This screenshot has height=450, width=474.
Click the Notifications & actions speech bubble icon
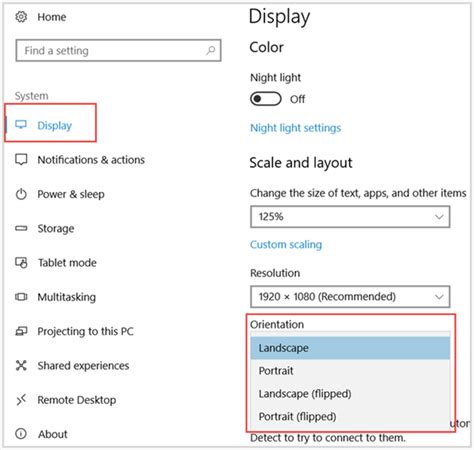[x=21, y=160]
